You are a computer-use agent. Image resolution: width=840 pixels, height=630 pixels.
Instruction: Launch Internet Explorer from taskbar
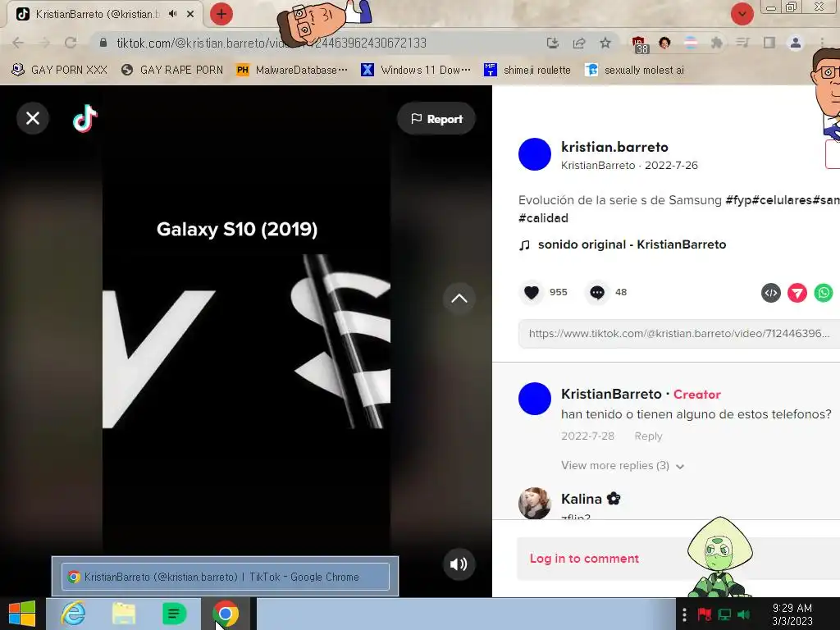tap(73, 614)
